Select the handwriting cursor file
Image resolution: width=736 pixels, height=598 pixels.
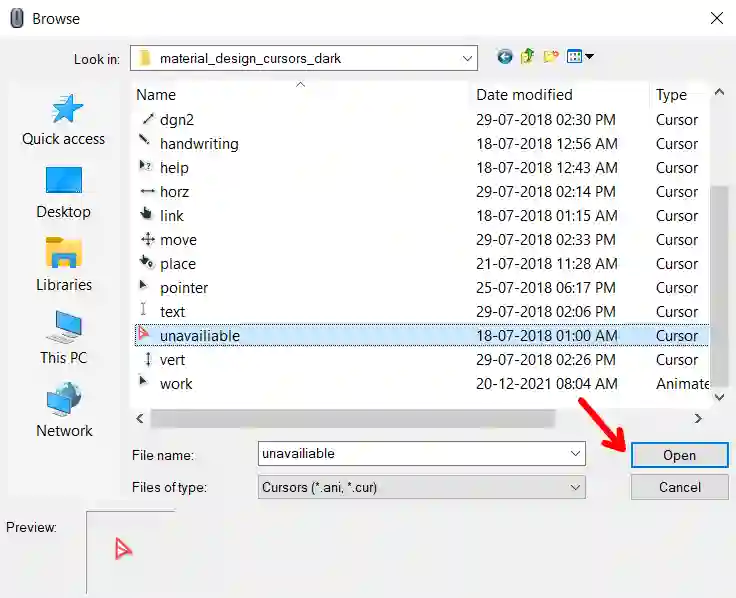[199, 144]
